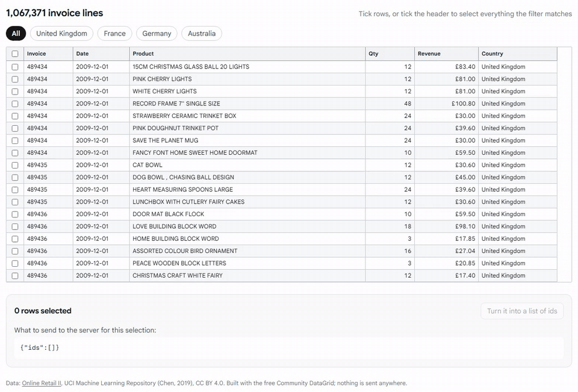
Task: Click the {"ids":[]} payload text
Action: click(40, 347)
